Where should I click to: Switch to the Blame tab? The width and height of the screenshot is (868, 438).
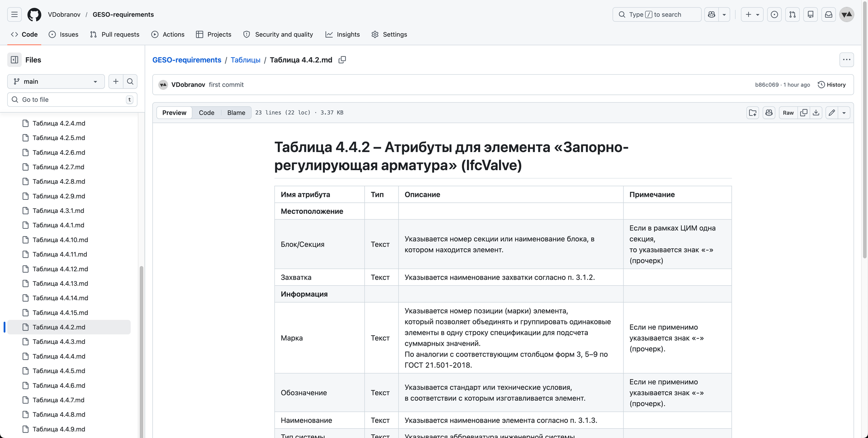236,113
